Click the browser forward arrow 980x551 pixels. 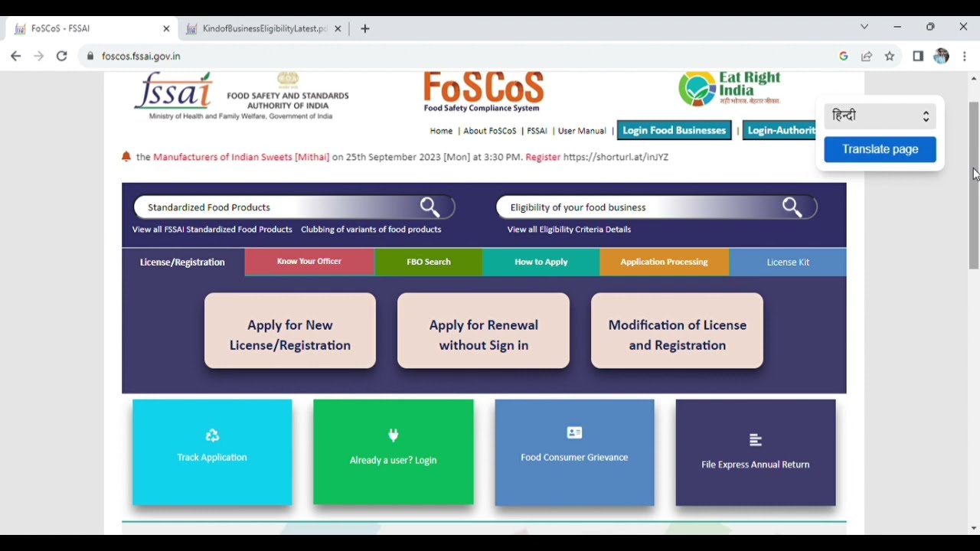pos(38,56)
